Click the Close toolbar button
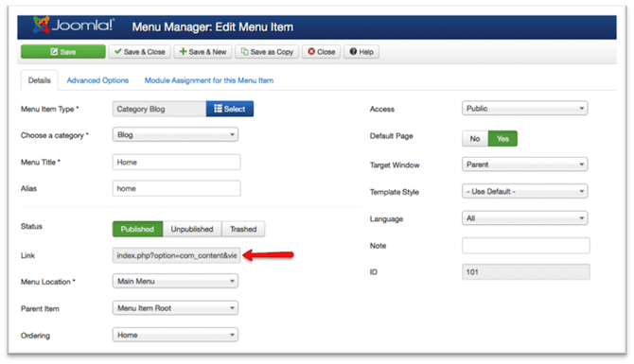The height and width of the screenshot is (364, 634). pyautogui.click(x=322, y=52)
